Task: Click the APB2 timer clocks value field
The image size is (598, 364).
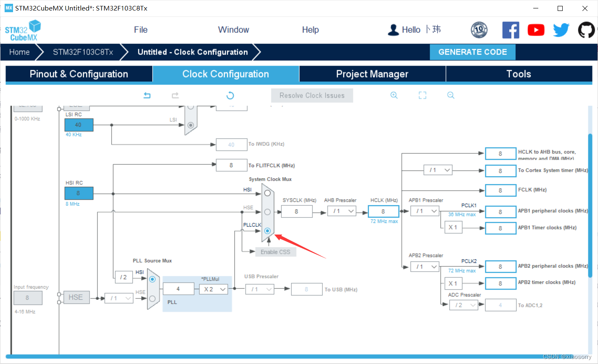Action: tap(500, 283)
